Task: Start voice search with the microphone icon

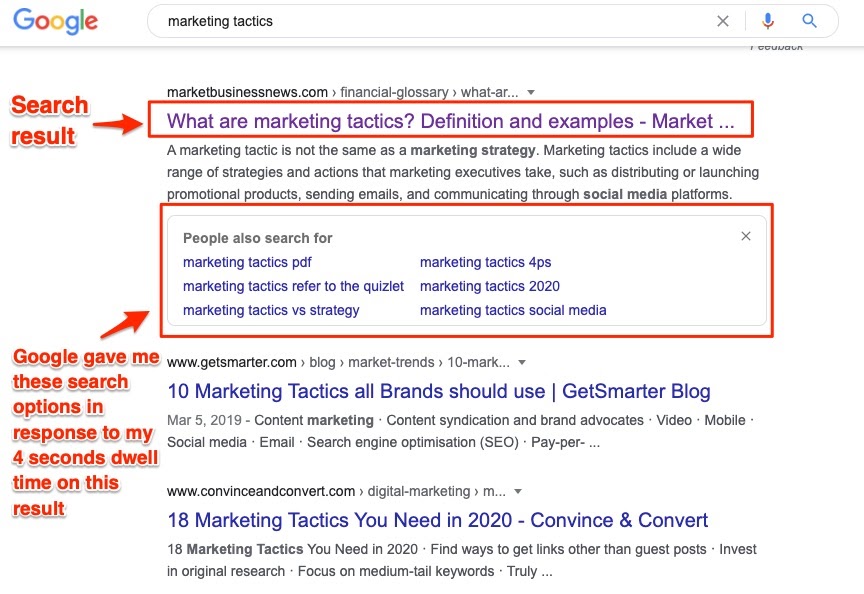Action: coord(768,21)
